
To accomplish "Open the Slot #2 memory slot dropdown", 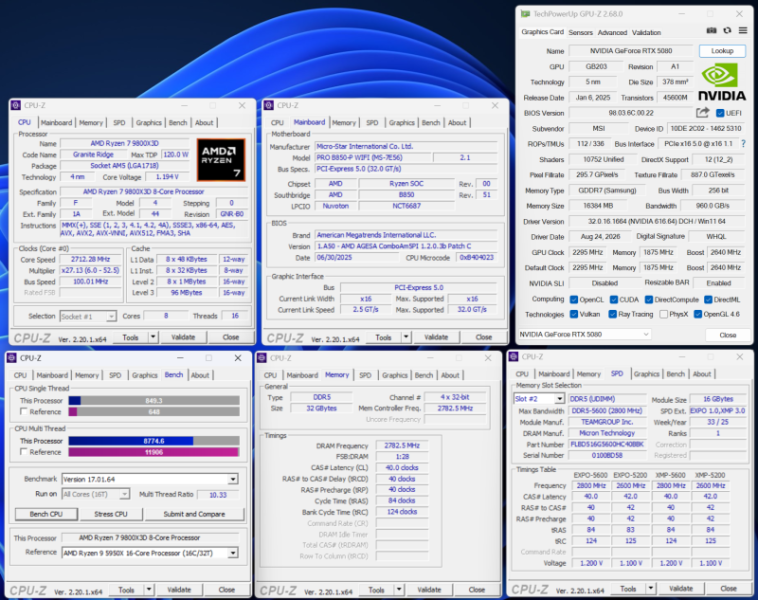I will coord(559,399).
